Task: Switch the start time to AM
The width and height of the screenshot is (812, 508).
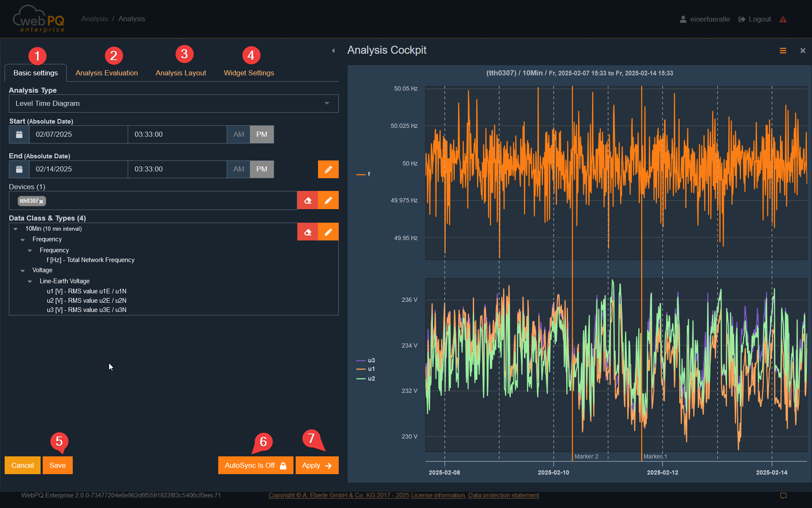Action: [238, 134]
